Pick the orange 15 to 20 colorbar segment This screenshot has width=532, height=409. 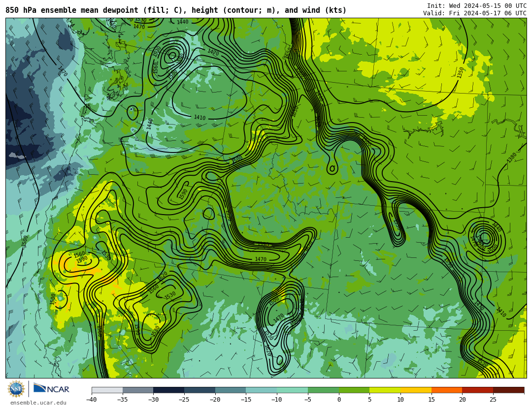tap(446, 390)
